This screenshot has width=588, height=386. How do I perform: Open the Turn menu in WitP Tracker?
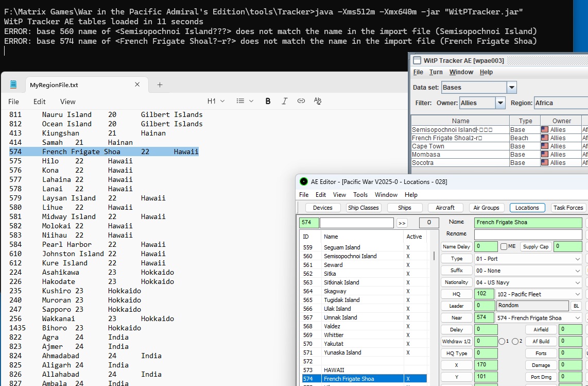tap(436, 72)
